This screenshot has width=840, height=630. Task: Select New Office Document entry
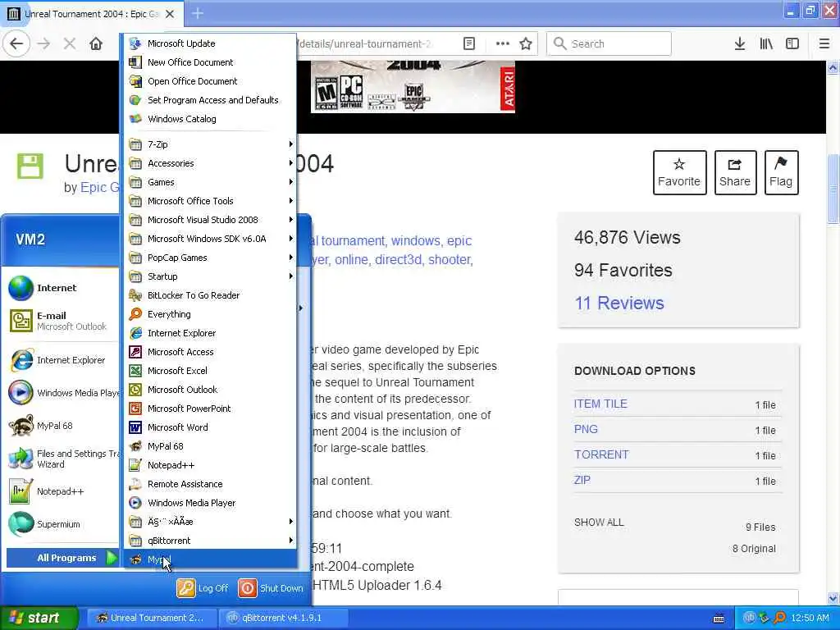coord(210,62)
